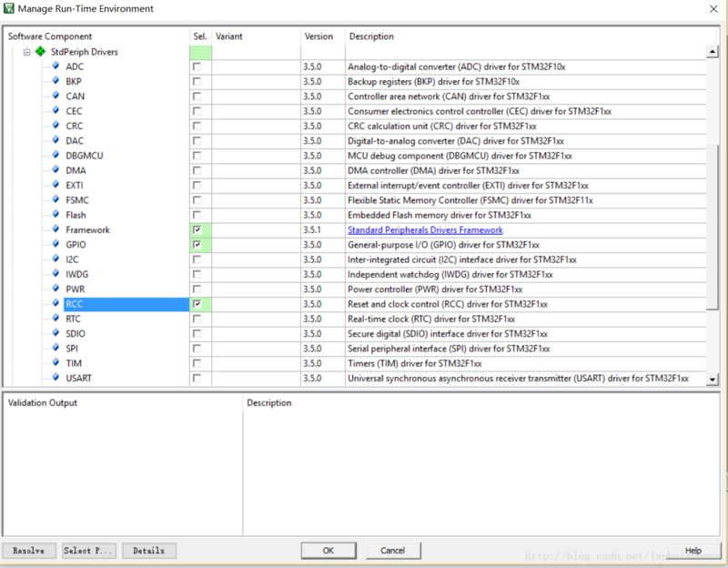Open the Details button
The image size is (728, 568).
click(149, 551)
